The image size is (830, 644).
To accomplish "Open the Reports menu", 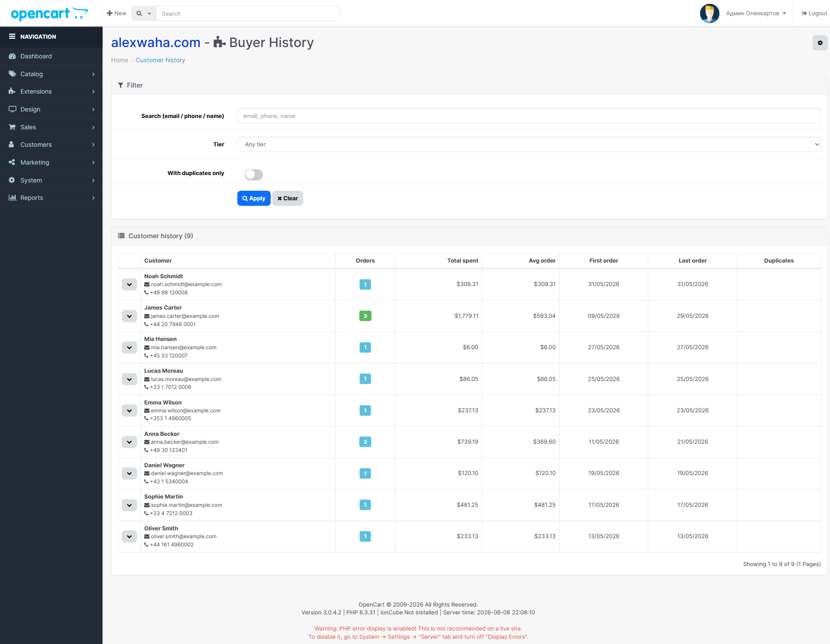I will click(51, 198).
